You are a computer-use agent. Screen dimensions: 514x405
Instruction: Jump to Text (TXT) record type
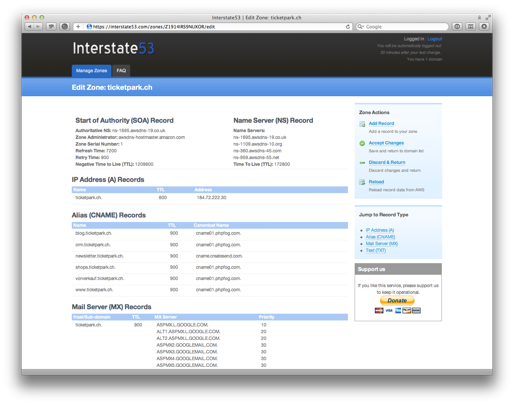coord(376,250)
